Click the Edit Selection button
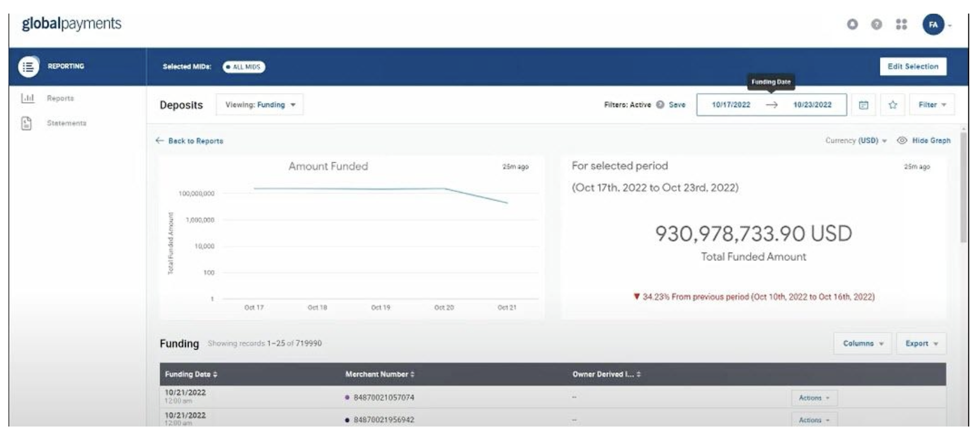Screen dimensions: 980x435 (x=913, y=67)
